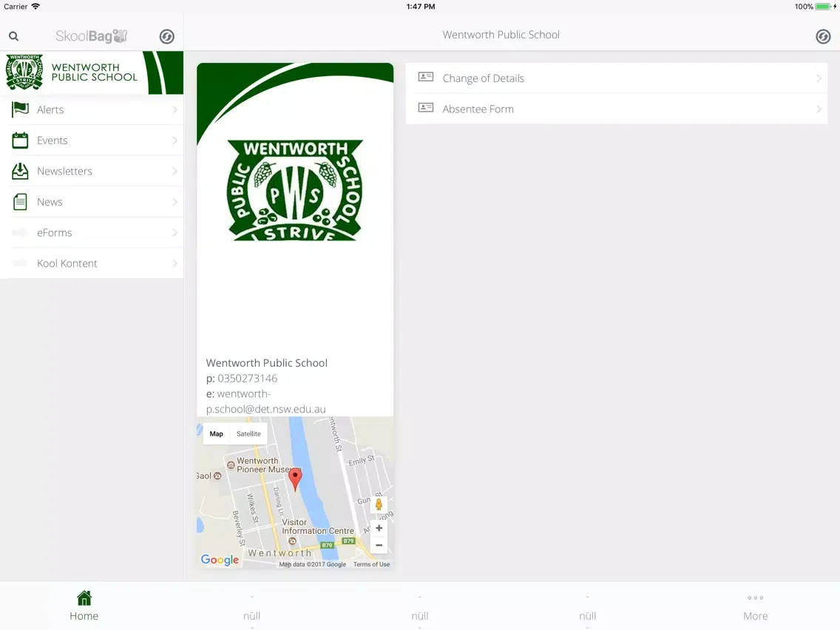Check the battery indicator in status bar
Image resolution: width=840 pixels, height=630 pixels.
tap(824, 7)
